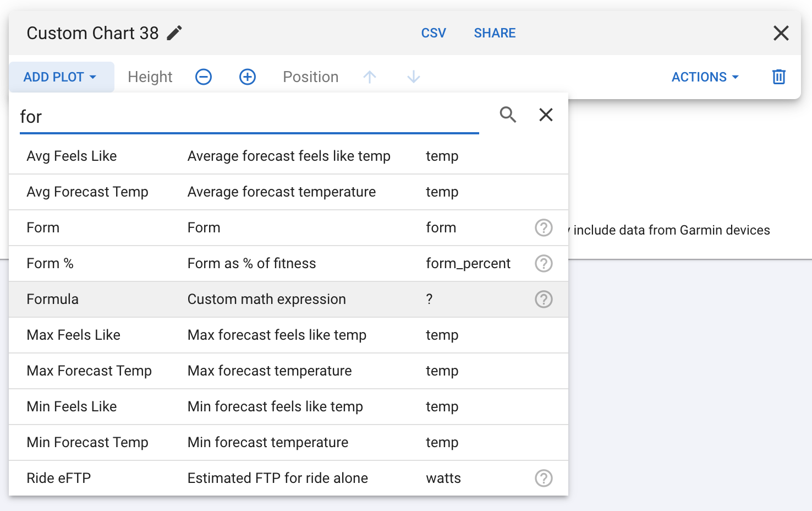Clear the search with X icon
This screenshot has width=812, height=511.
pyautogui.click(x=546, y=115)
